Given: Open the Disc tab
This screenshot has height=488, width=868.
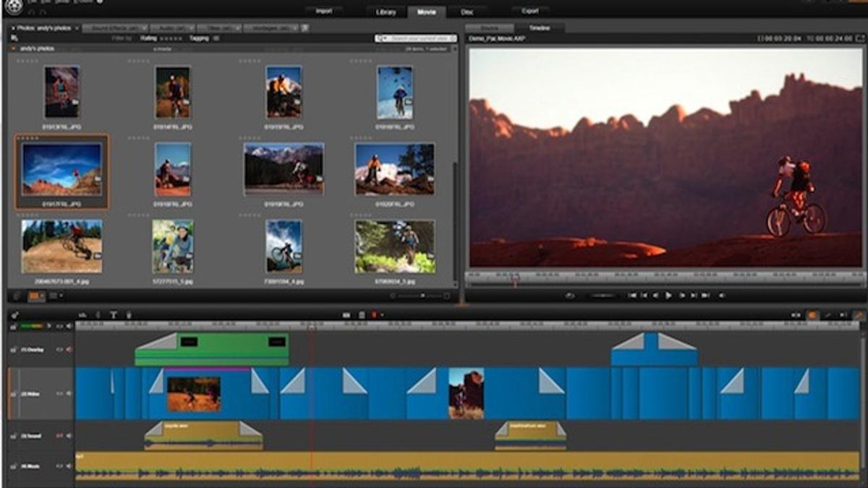Looking at the screenshot, I should (x=468, y=12).
